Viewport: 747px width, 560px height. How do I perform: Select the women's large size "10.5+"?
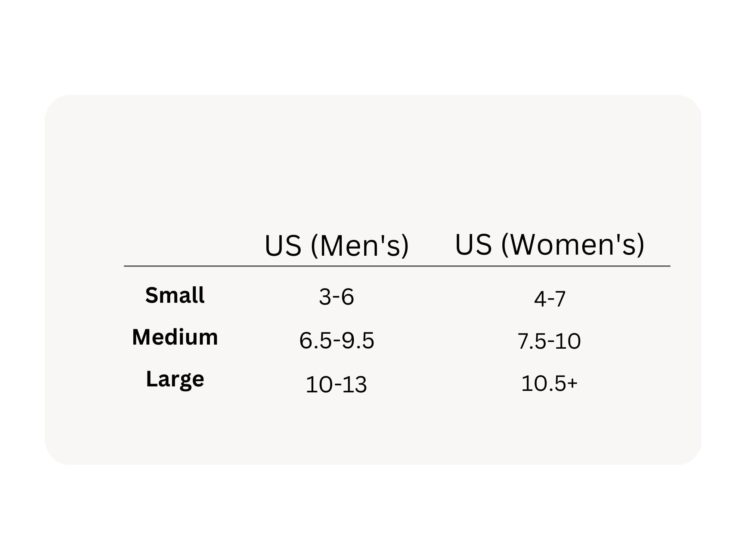pyautogui.click(x=549, y=383)
